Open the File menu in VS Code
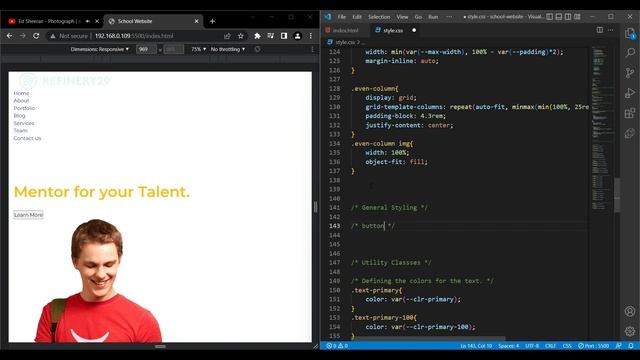Screen dimensions: 640x360 pyautogui.click(x=342, y=17)
